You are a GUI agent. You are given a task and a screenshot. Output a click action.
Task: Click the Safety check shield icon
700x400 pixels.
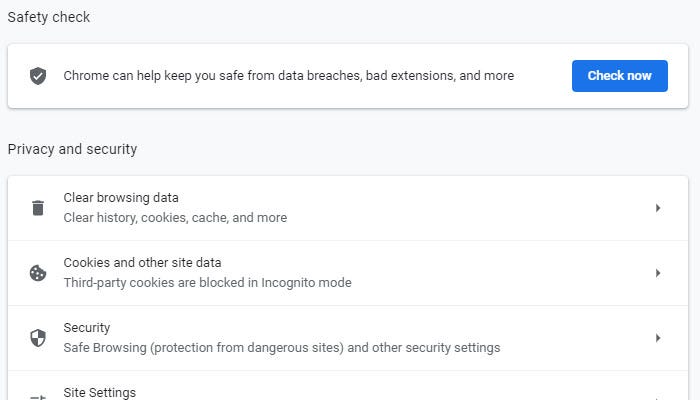coord(38,76)
